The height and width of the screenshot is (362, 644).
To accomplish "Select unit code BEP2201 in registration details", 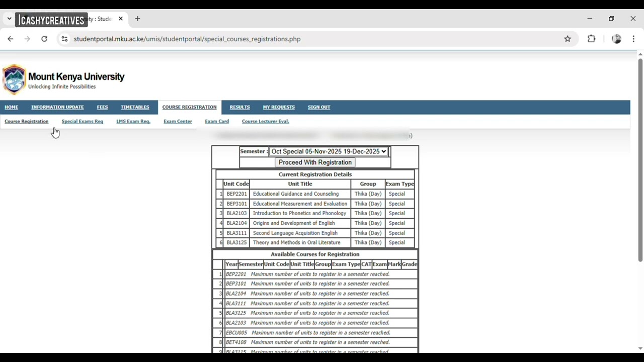I will click(236, 194).
